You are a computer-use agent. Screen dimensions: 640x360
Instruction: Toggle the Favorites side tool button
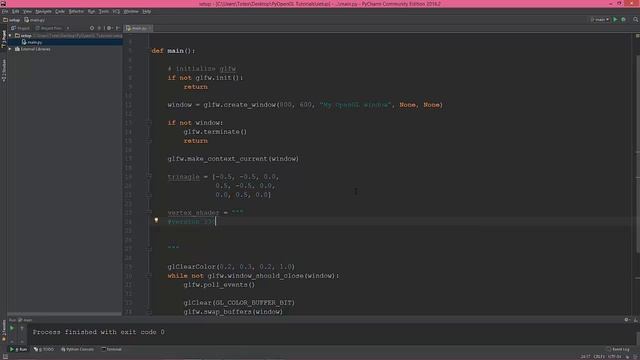4,330
